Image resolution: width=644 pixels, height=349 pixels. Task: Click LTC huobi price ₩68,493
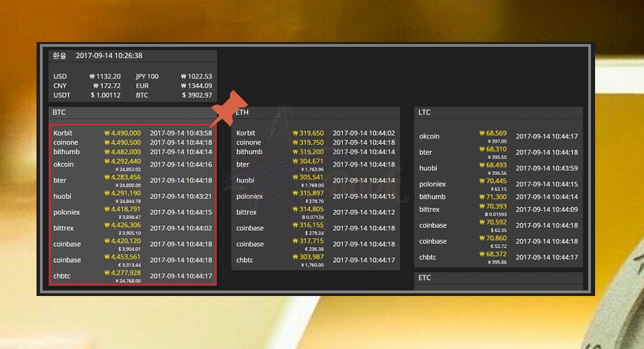coord(493,165)
